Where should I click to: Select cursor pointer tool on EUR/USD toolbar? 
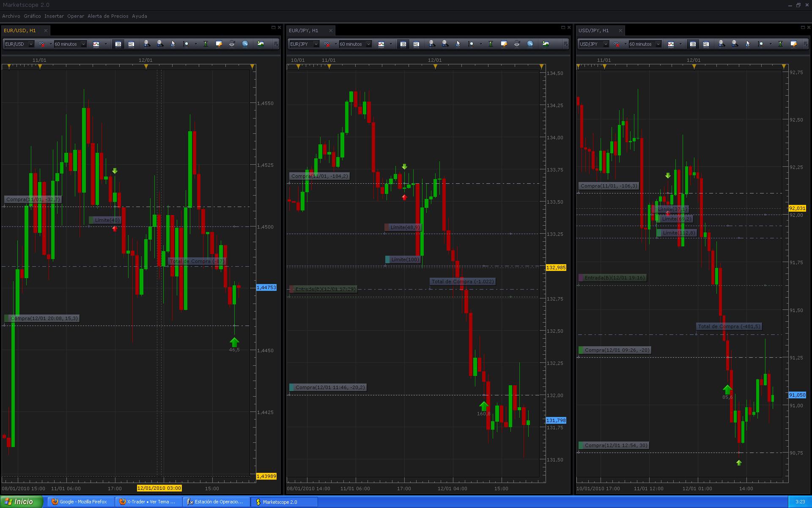(173, 44)
